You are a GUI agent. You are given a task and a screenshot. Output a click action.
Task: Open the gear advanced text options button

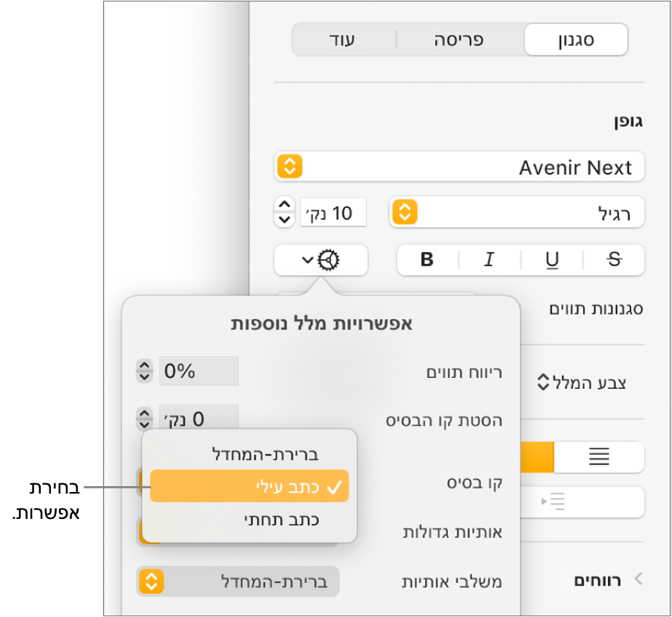coord(321,259)
